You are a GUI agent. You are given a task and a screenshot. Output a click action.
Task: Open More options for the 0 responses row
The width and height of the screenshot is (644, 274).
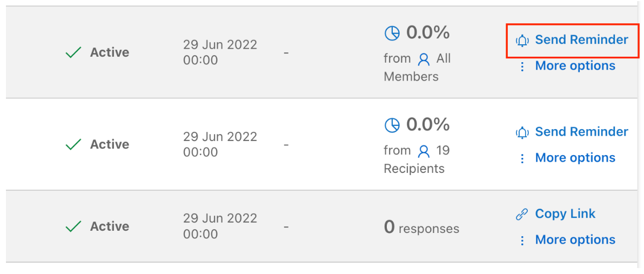[x=575, y=239]
